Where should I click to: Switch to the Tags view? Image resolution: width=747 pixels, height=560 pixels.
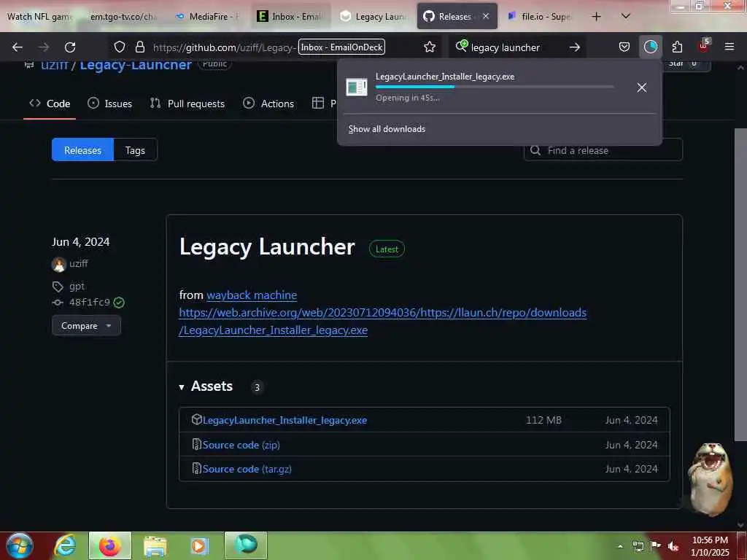(x=135, y=150)
